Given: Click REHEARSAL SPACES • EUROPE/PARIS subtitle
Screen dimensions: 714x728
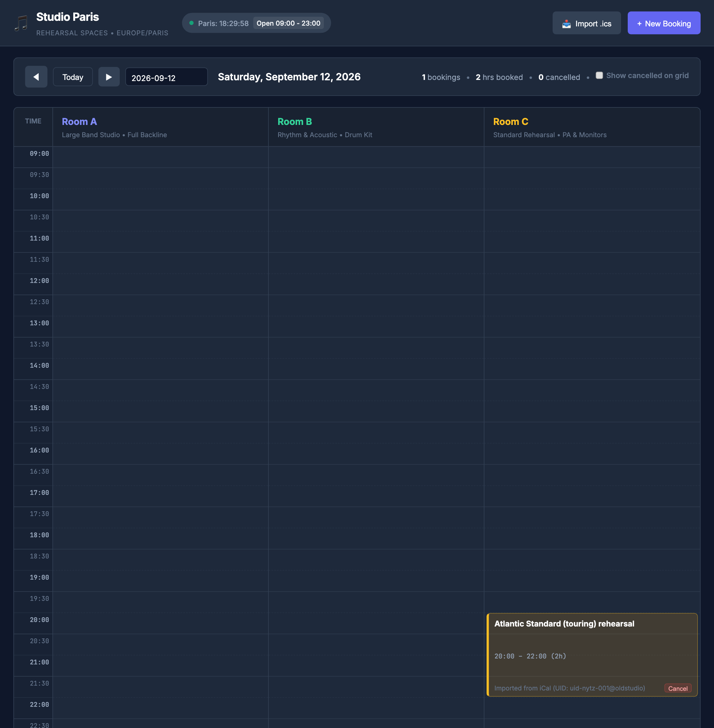Looking at the screenshot, I should point(102,33).
